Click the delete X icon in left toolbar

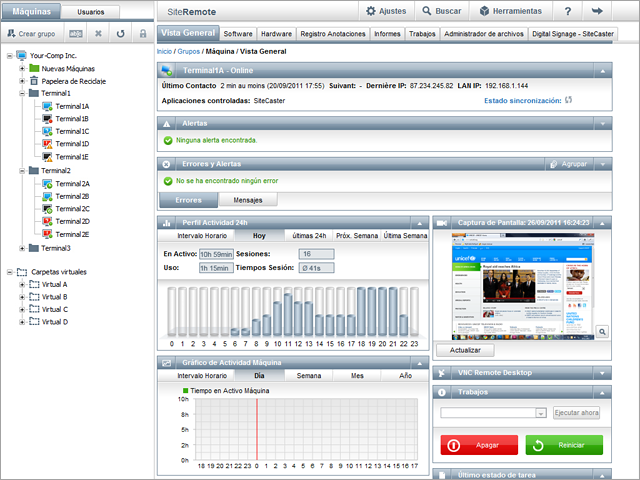pos(98,33)
